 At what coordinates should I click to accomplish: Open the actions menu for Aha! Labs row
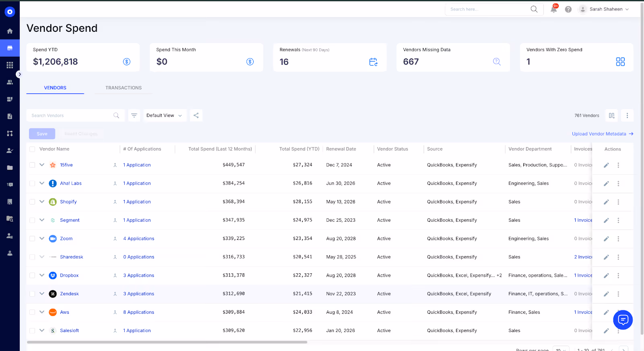pyautogui.click(x=618, y=184)
